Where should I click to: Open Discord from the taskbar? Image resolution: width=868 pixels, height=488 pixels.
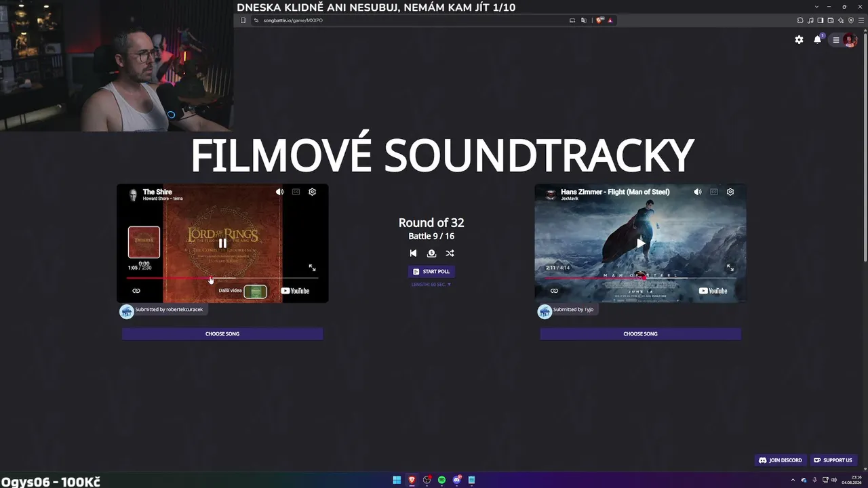[456, 480]
